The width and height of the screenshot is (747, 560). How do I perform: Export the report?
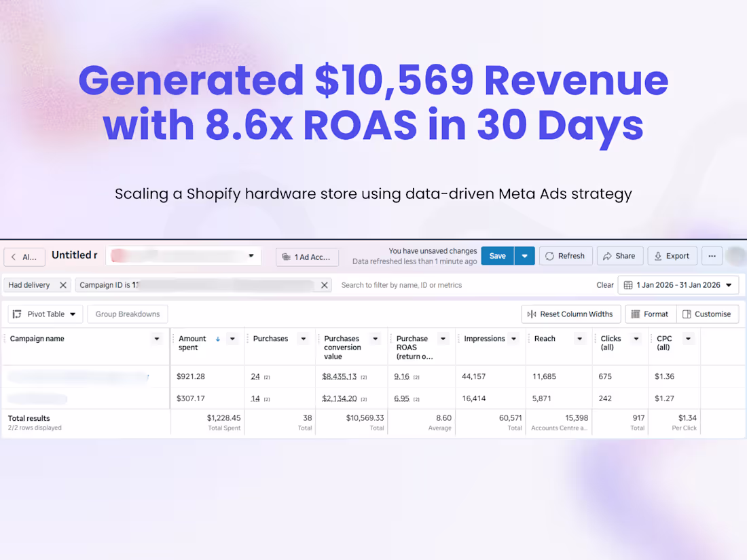pos(672,256)
